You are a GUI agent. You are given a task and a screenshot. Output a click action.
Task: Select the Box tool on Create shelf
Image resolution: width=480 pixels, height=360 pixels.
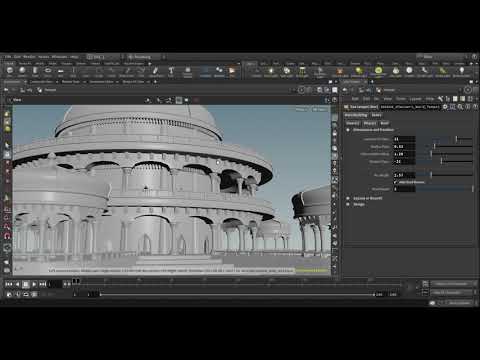tap(10, 71)
